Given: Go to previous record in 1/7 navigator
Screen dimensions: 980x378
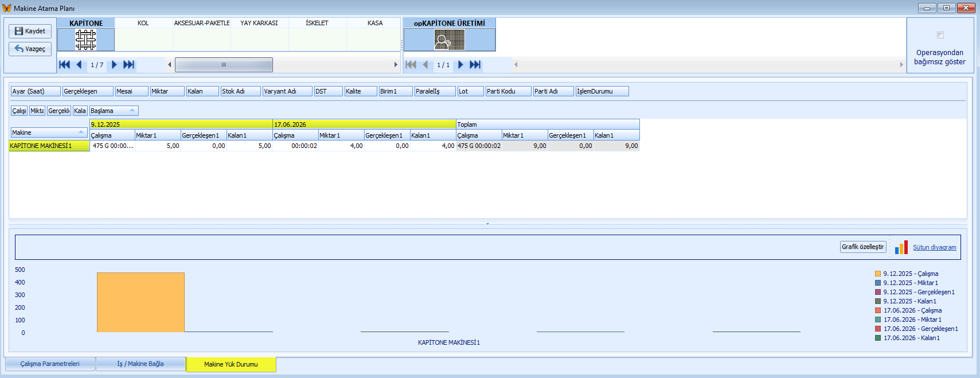Looking at the screenshot, I should pyautogui.click(x=79, y=65).
